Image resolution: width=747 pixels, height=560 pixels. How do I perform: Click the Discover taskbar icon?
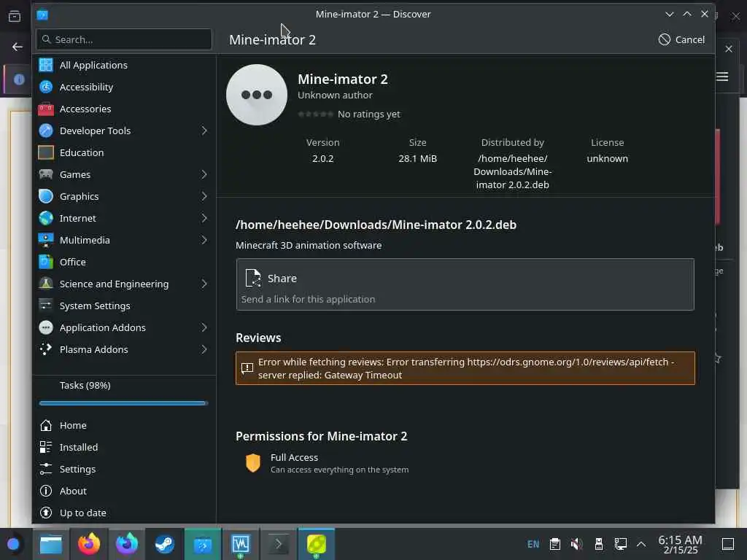(x=203, y=544)
